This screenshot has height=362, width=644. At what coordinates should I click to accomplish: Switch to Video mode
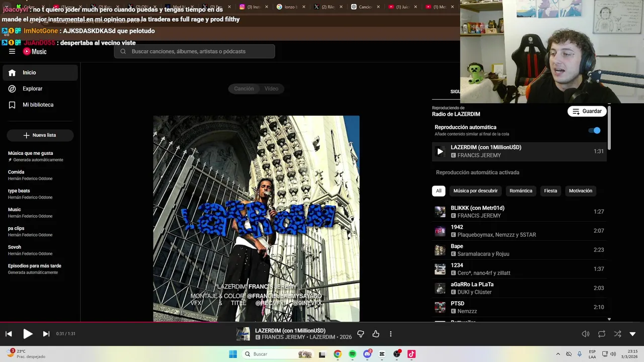271,88
